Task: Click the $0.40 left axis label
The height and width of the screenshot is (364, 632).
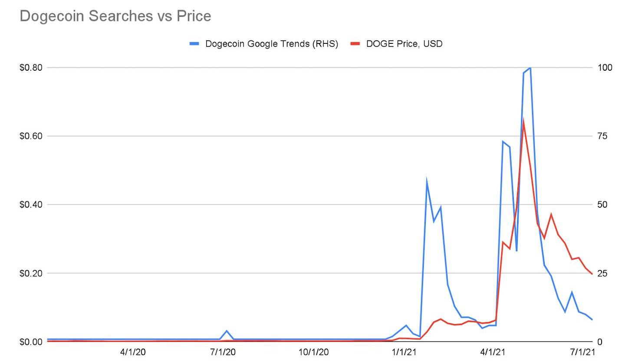Action: click(30, 205)
